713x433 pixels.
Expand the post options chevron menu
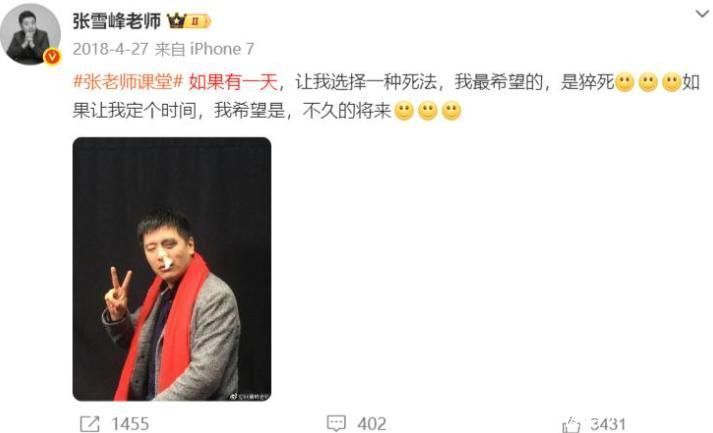(x=702, y=14)
